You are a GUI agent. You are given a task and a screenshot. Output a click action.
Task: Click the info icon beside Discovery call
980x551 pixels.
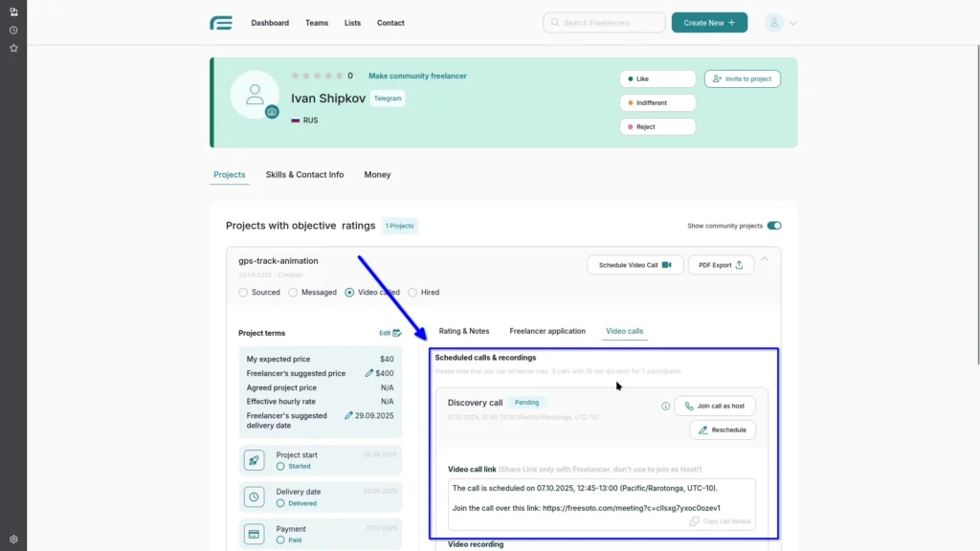(665, 406)
